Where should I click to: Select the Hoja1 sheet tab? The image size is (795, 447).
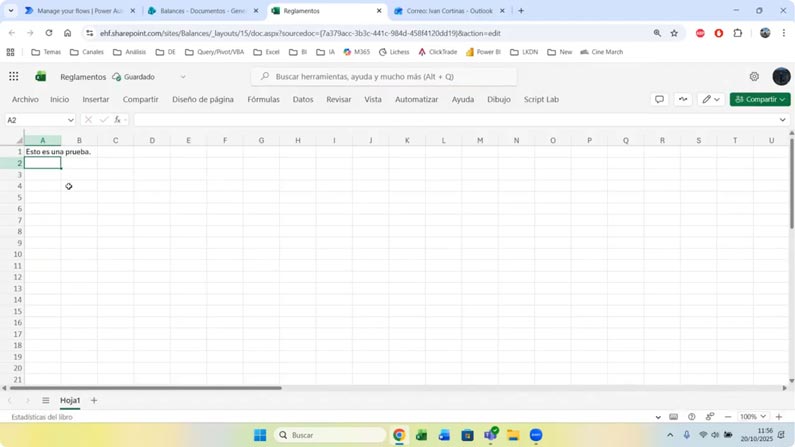70,400
